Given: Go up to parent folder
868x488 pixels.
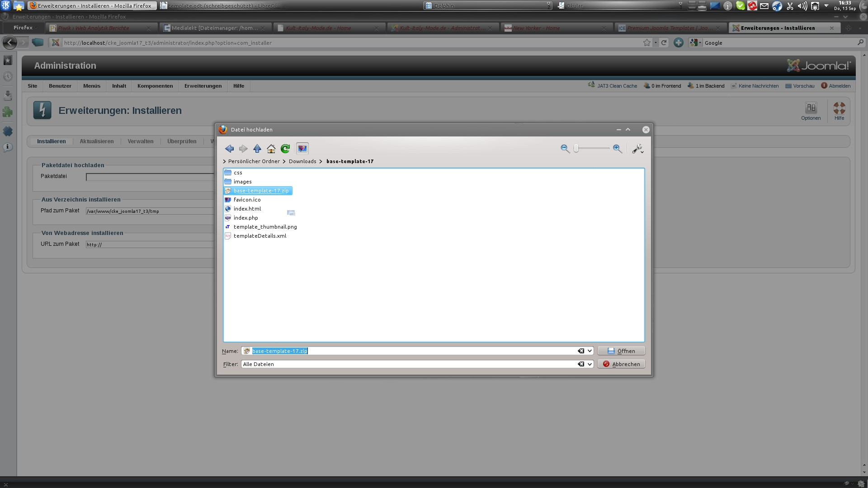Looking at the screenshot, I should click(257, 149).
